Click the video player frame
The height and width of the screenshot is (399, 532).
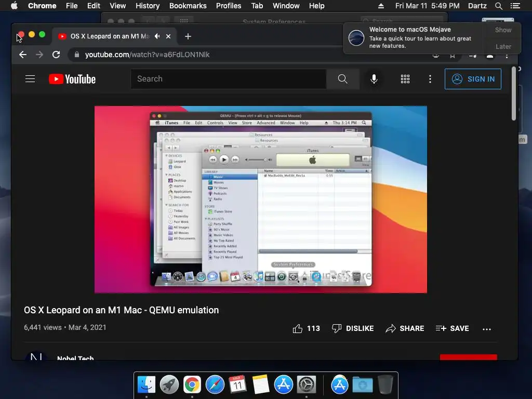261,199
